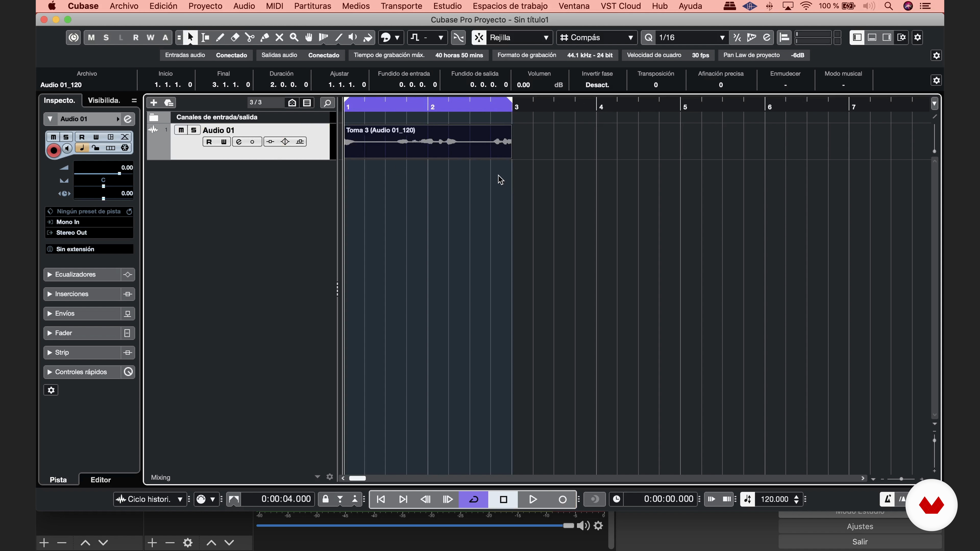Open the Proyecto menu
Screen dimensions: 980x551
[x=205, y=6]
